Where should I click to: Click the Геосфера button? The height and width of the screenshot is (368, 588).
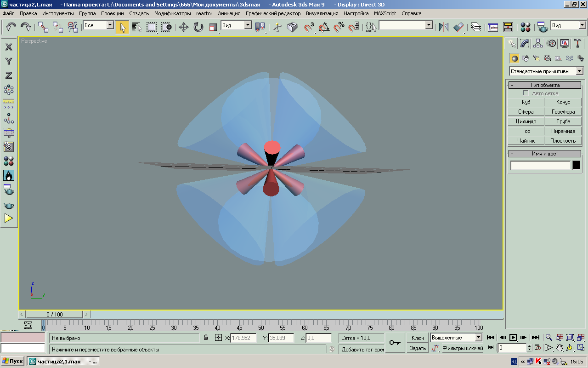(x=563, y=112)
